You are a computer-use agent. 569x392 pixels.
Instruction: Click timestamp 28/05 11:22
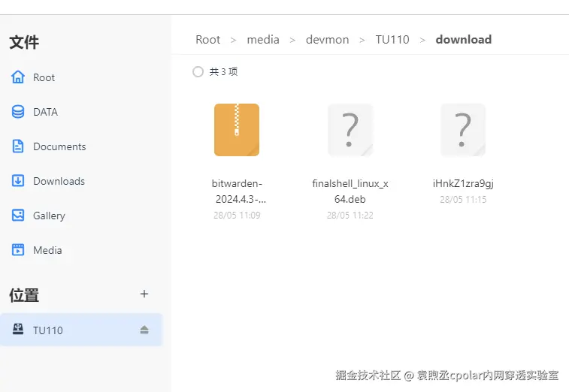pos(350,216)
